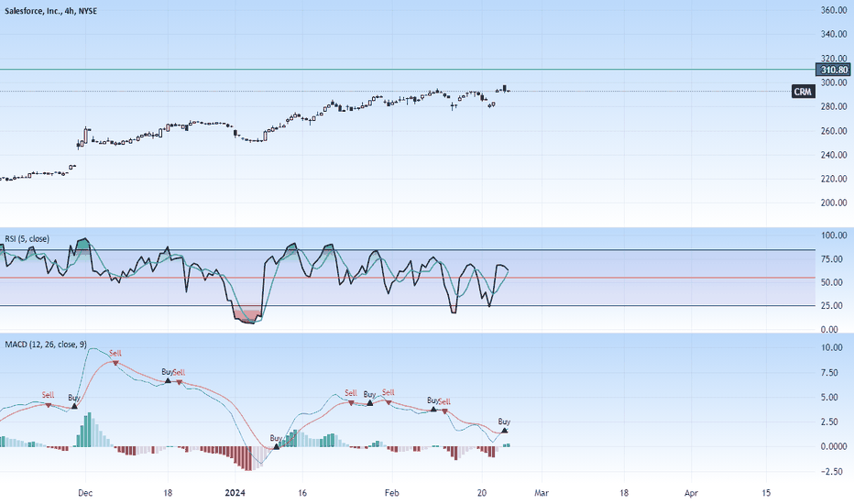Click the 240.00 price axis label
The width and height of the screenshot is (854, 504).
[x=834, y=155]
